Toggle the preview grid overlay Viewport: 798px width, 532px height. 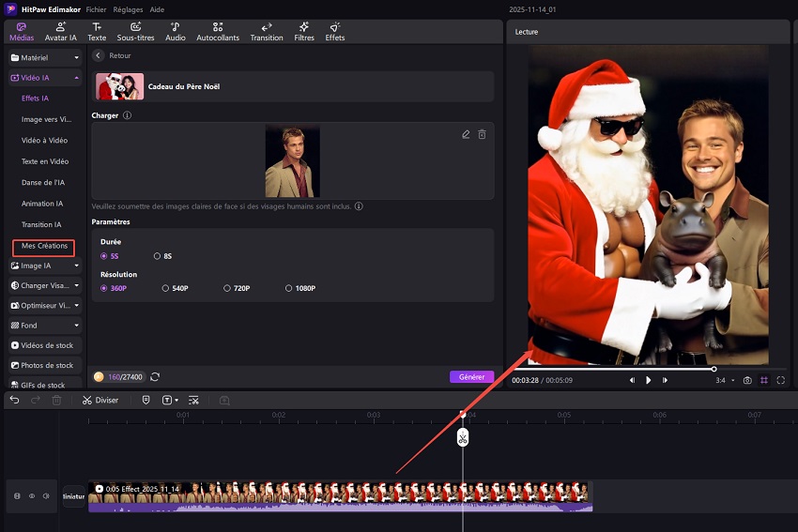(x=764, y=380)
